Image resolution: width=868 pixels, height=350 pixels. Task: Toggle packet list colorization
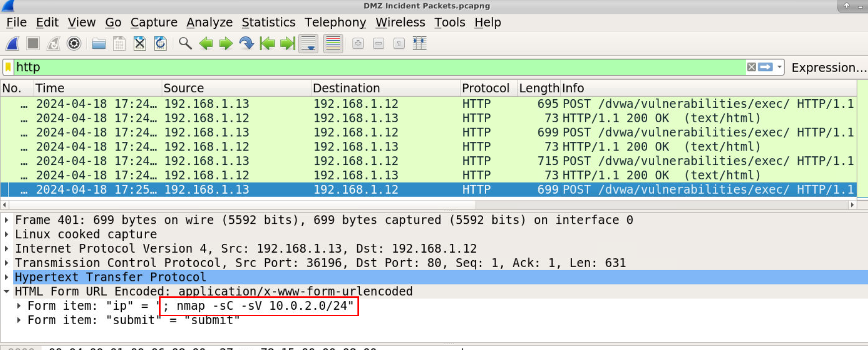click(333, 44)
